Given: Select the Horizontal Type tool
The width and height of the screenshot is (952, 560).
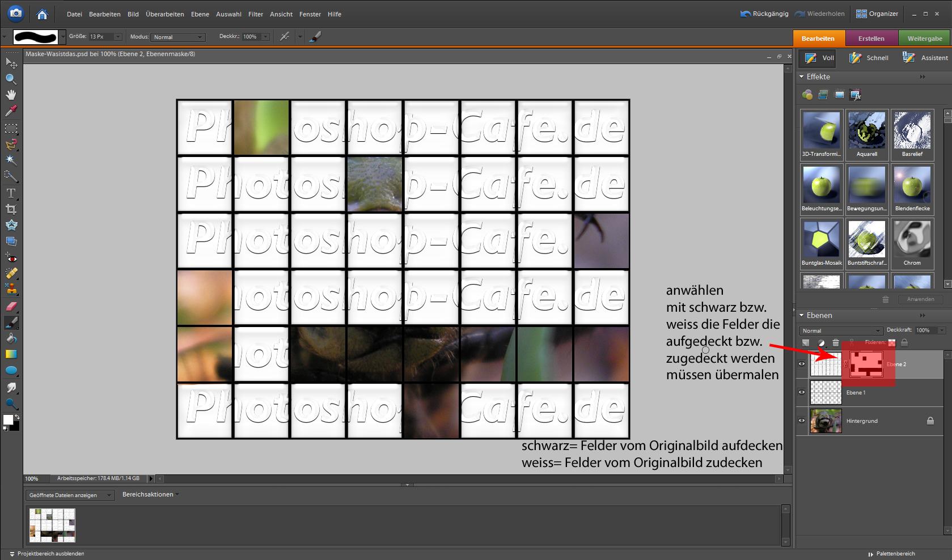Looking at the screenshot, I should pyautogui.click(x=11, y=193).
